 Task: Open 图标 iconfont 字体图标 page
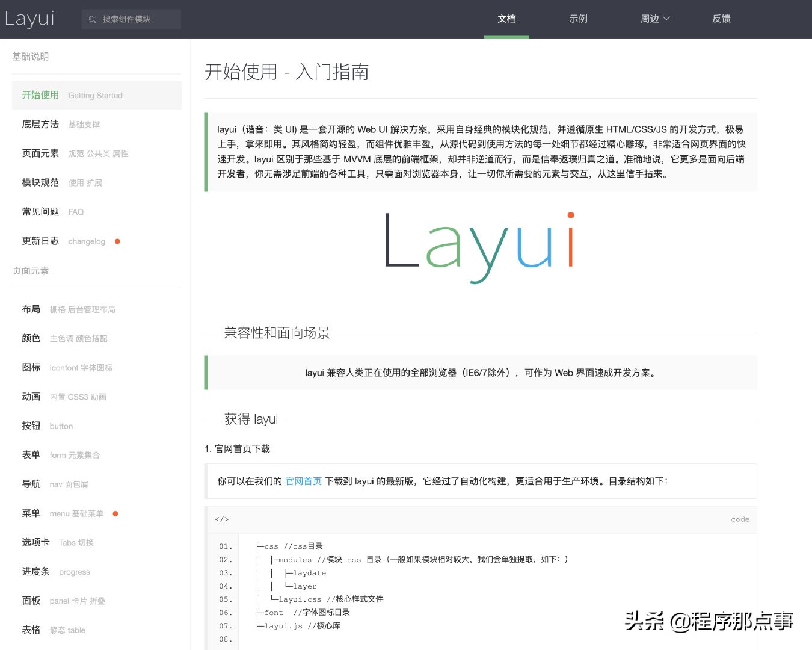[x=96, y=367]
